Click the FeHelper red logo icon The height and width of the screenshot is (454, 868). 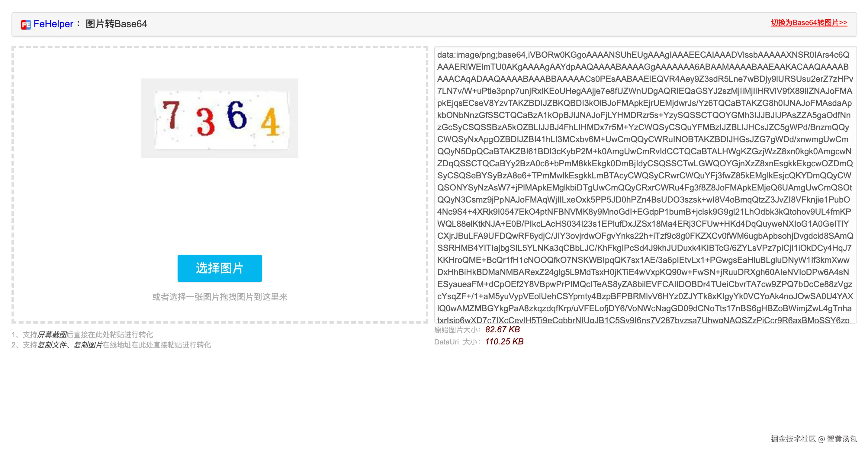(26, 24)
